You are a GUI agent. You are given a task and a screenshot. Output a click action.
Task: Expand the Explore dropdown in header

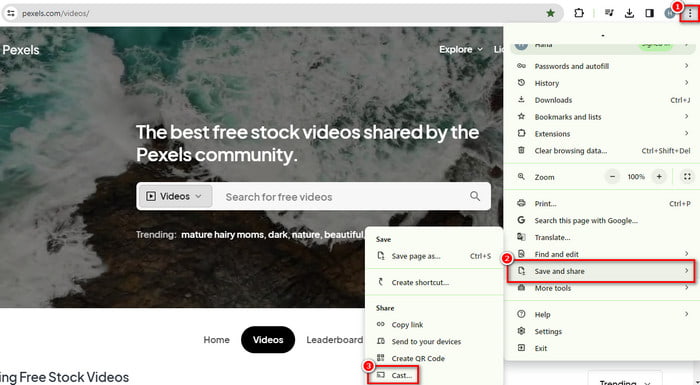click(x=461, y=50)
